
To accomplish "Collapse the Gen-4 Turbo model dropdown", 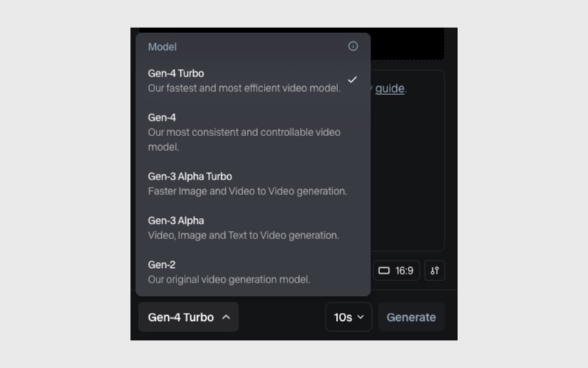I will pos(189,317).
